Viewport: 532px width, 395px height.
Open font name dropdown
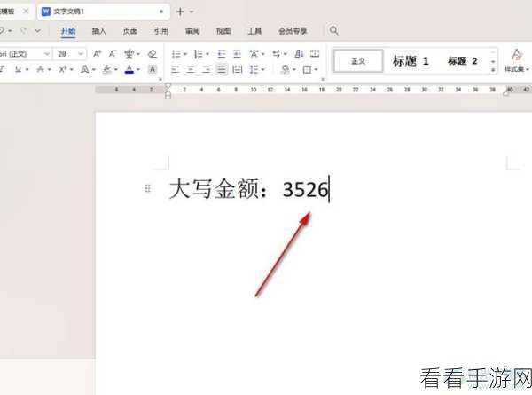pyautogui.click(x=47, y=53)
